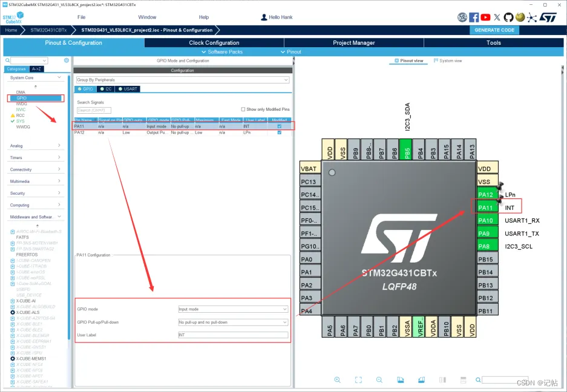Click the X-CUBE-ALS gear icon
Screen dimensions: 567x392
13,312
